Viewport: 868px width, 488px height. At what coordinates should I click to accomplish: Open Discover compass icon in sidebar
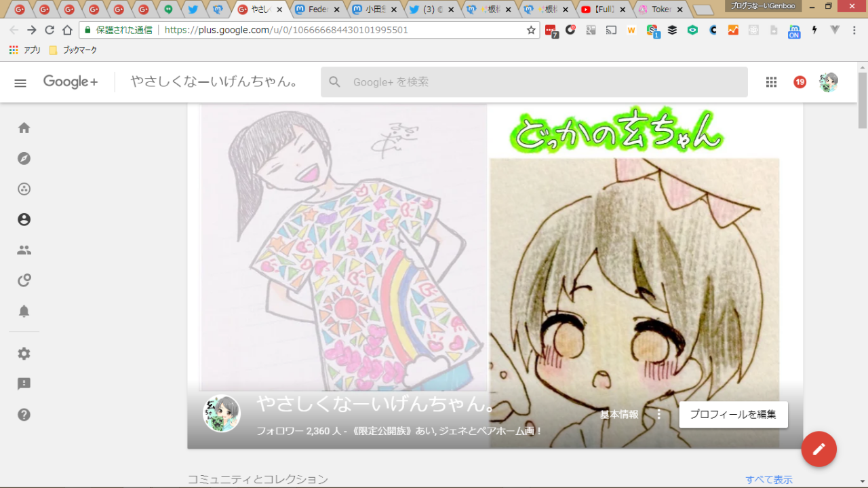(x=24, y=159)
